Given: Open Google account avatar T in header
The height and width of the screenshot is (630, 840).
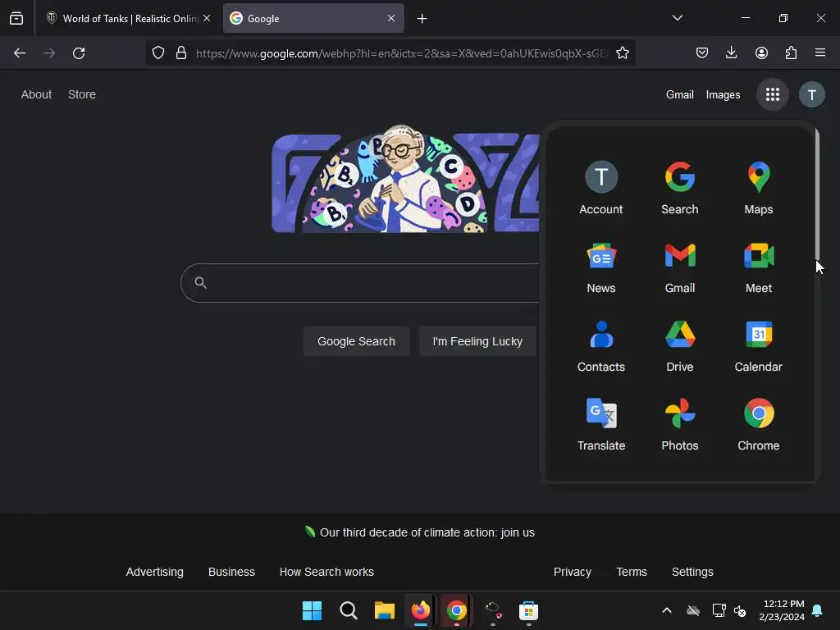Looking at the screenshot, I should click(811, 95).
